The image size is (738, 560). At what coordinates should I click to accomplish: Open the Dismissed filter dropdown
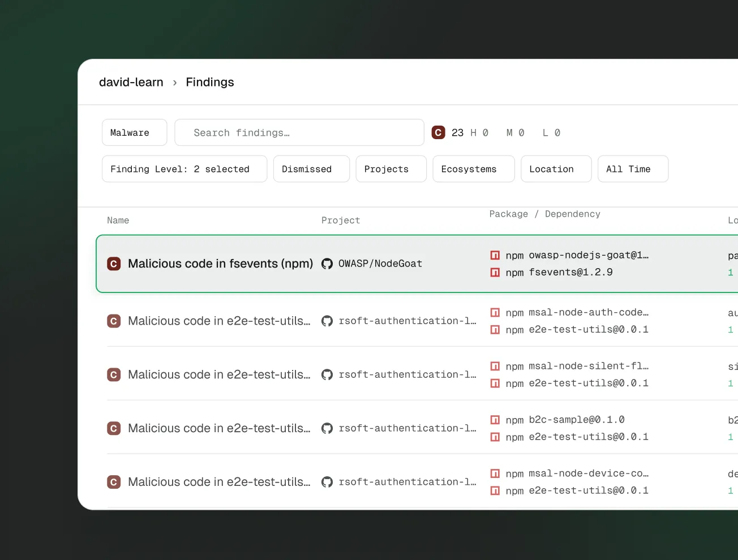[x=311, y=169]
